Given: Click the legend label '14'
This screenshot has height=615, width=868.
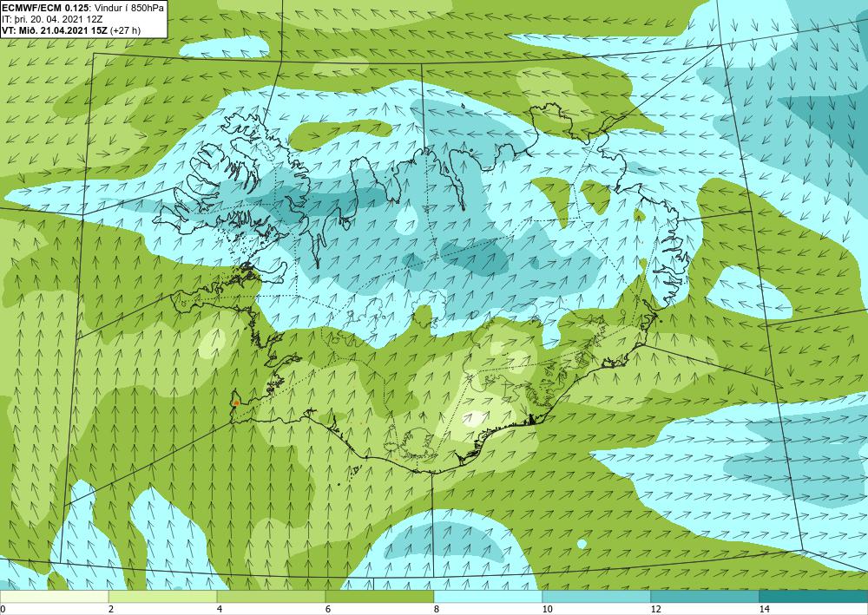Looking at the screenshot, I should coord(764,609).
